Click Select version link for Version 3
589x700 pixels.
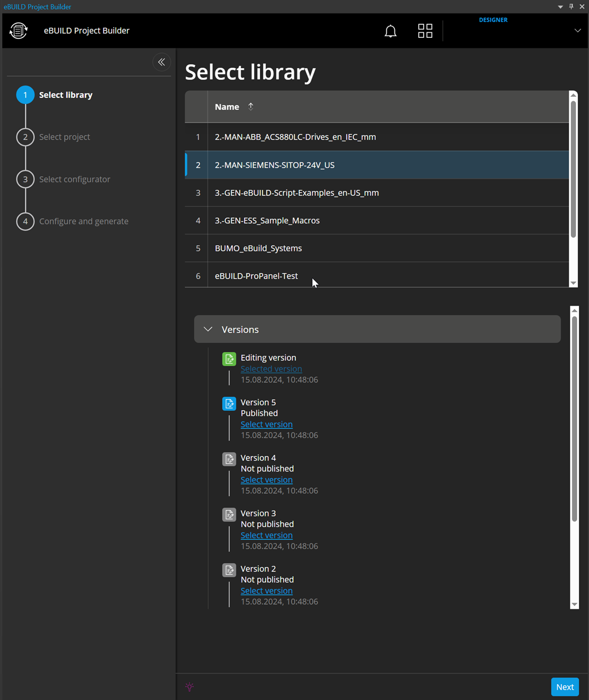pos(267,535)
